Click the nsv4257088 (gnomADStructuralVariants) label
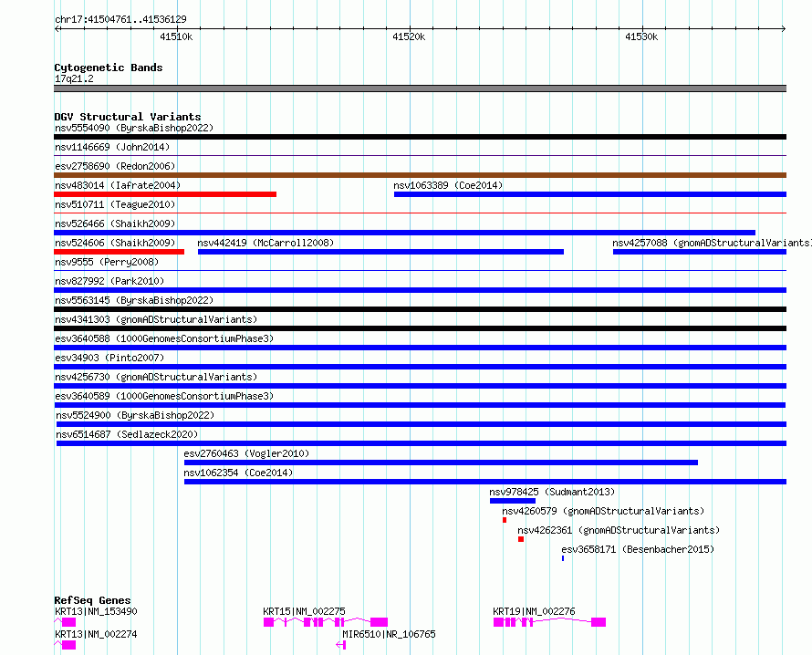The image size is (812, 655). coord(712,243)
